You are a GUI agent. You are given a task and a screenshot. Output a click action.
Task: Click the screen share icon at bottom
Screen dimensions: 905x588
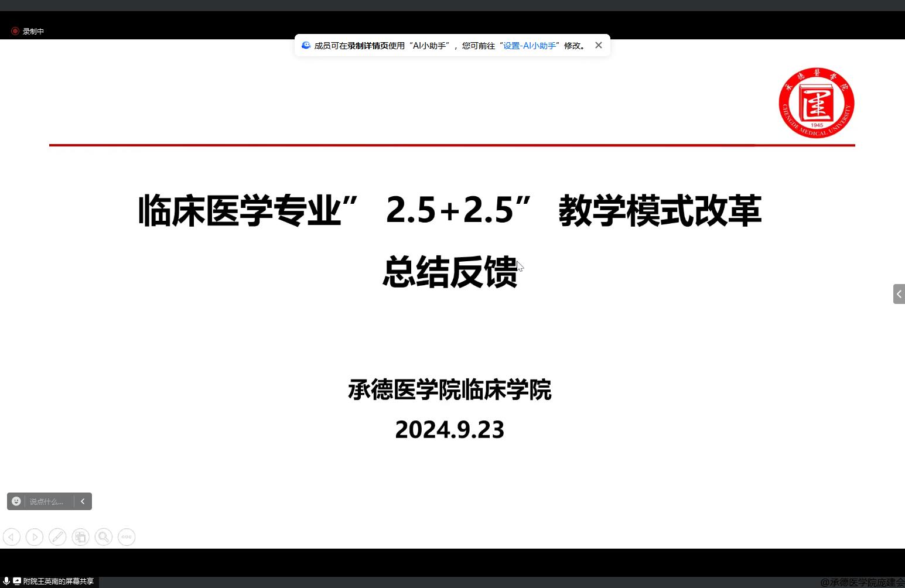coord(17,581)
